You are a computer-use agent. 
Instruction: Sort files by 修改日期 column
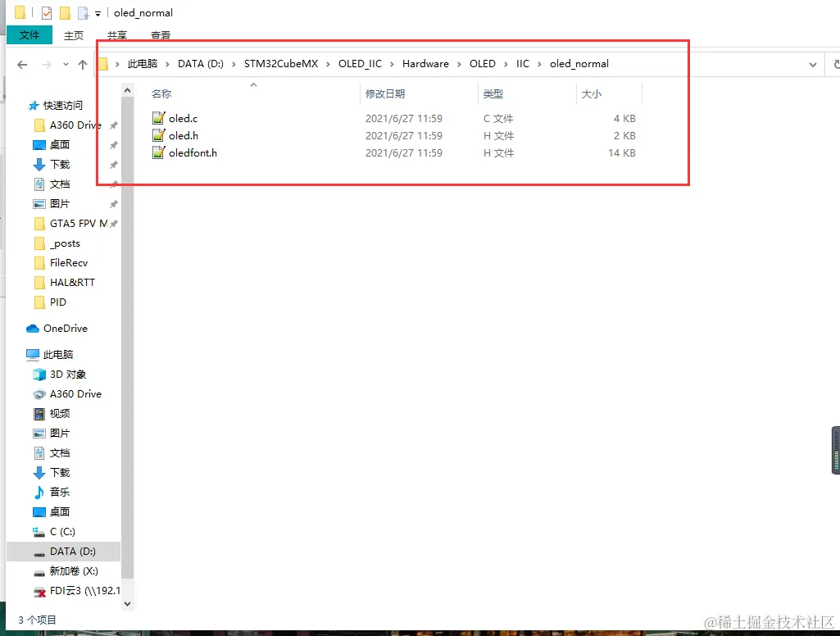click(384, 93)
